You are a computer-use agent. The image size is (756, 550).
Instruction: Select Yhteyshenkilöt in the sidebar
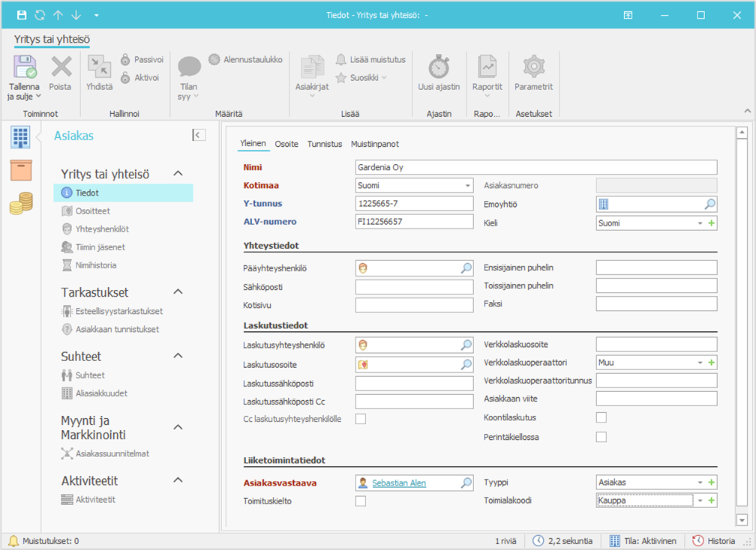point(102,229)
